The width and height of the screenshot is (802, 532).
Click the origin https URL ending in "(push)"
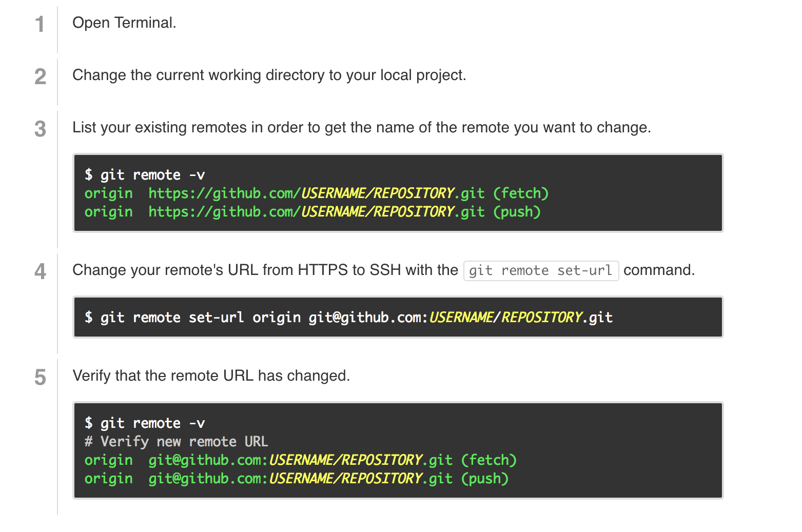tap(312, 212)
